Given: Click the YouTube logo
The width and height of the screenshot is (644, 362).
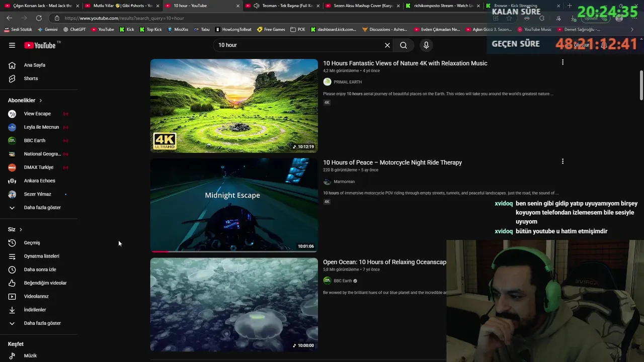Looking at the screenshot, I should tap(40, 45).
